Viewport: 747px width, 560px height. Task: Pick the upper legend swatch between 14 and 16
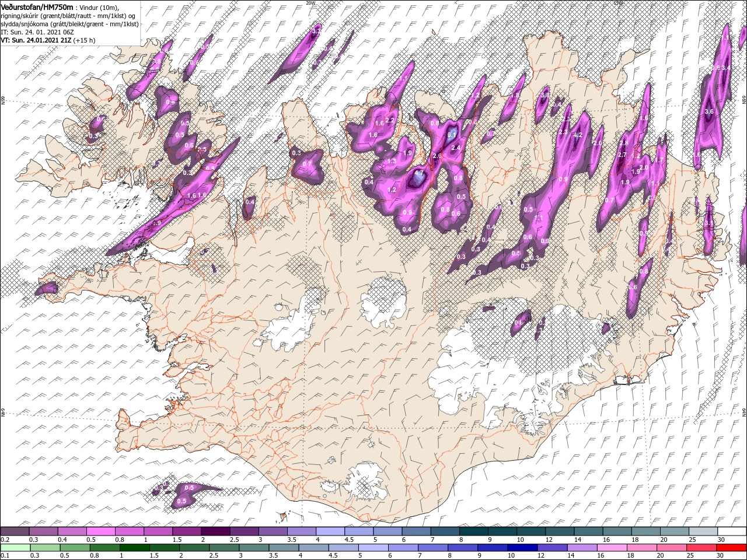pyautogui.click(x=588, y=531)
